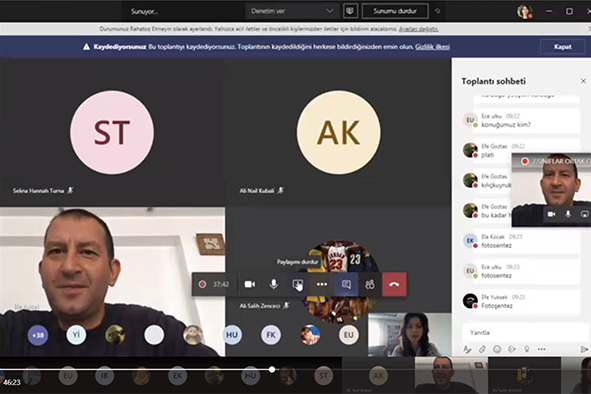
Task: Toggle the camera in the call toolbar
Action: (x=250, y=284)
